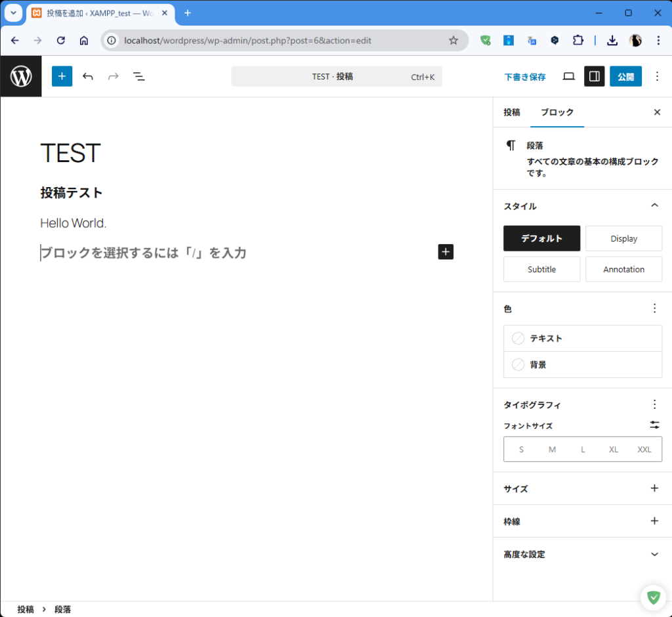The image size is (672, 617).
Task: Click the WordPress logo to exit the editor
Action: pos(21,76)
